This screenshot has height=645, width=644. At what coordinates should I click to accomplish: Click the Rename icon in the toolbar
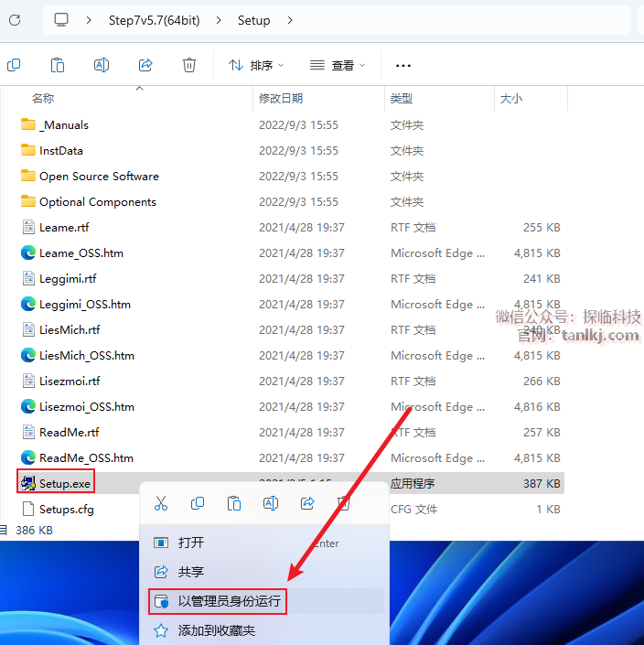tap(102, 65)
